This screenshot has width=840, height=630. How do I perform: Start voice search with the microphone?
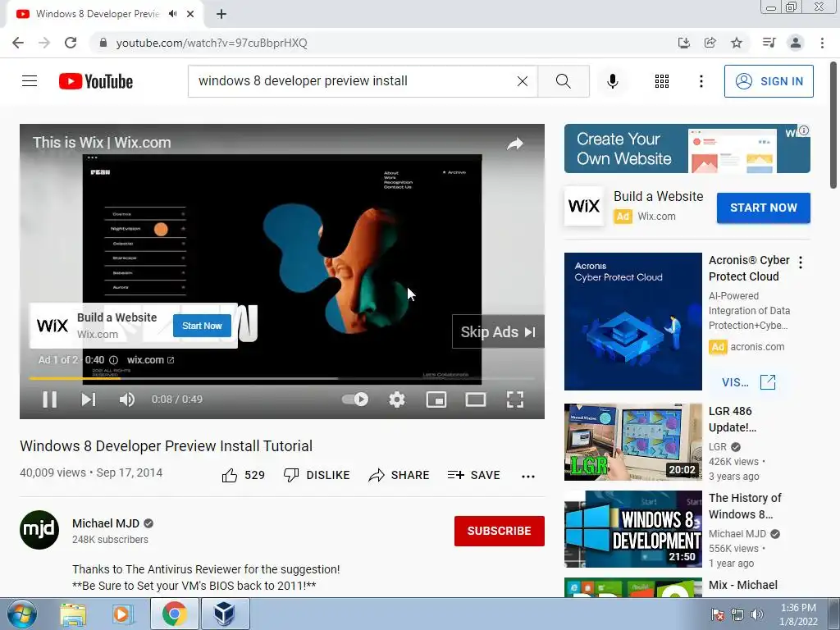[x=612, y=81]
